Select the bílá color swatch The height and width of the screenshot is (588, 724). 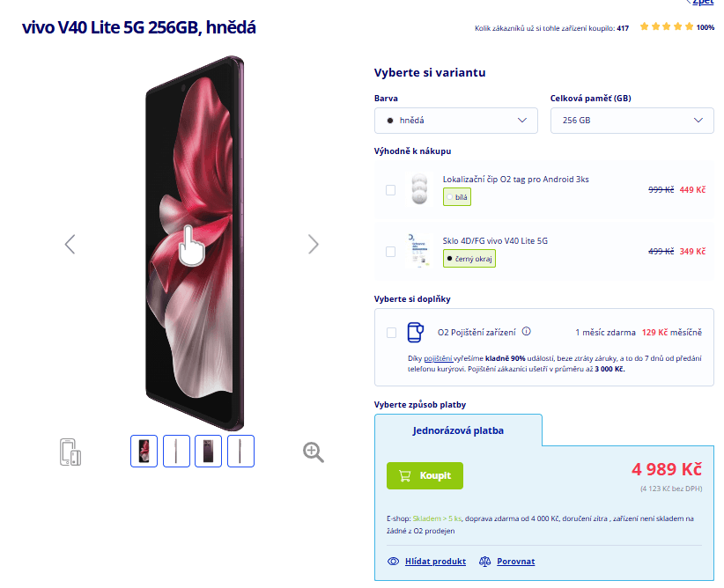click(x=457, y=198)
